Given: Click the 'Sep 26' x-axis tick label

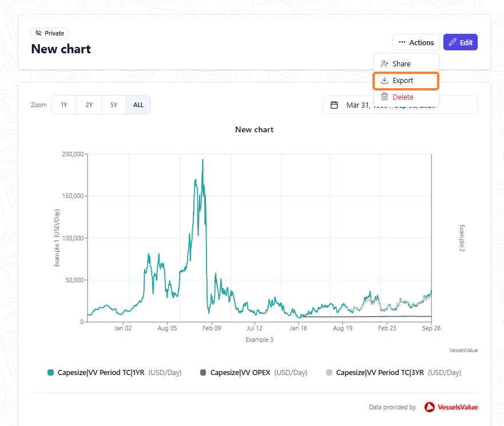Looking at the screenshot, I should 431,328.
